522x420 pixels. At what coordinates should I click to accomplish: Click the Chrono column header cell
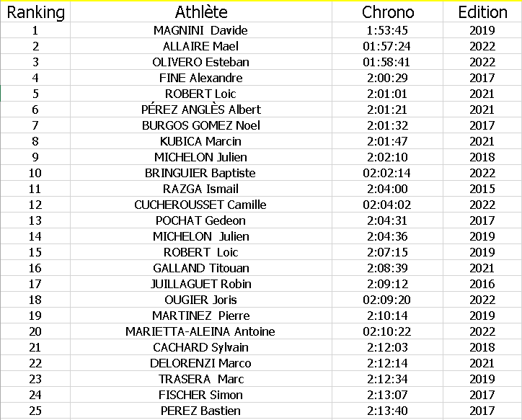[387, 12]
